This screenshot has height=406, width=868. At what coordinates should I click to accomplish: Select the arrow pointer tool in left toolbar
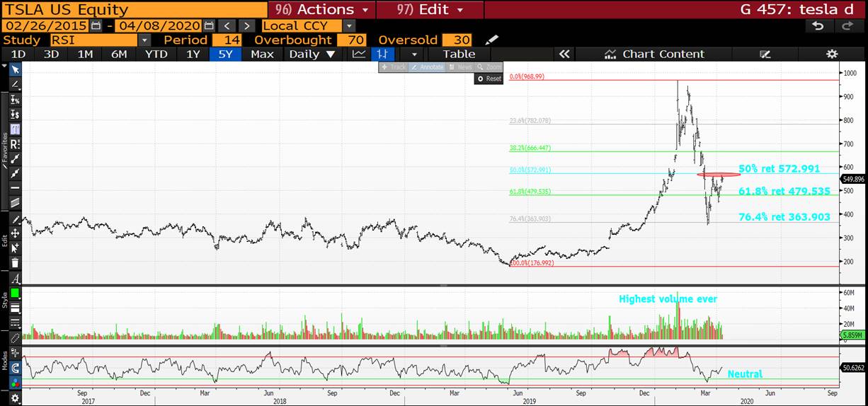pos(16,69)
